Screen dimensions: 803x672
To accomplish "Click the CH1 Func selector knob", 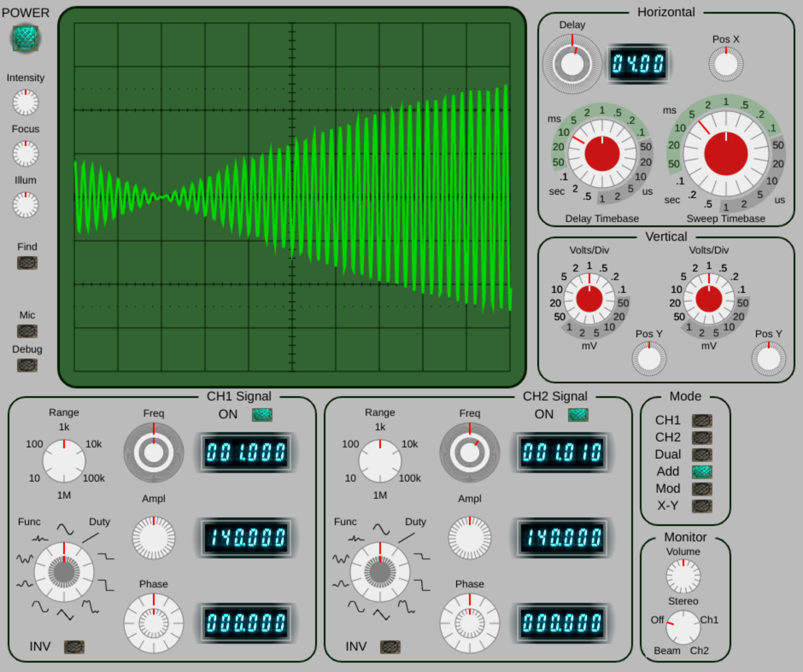I will point(64,572).
